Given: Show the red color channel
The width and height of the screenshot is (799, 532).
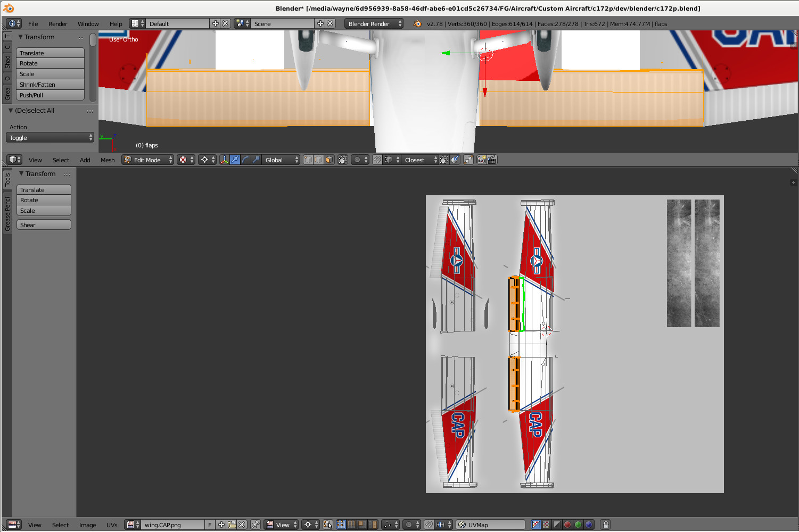Looking at the screenshot, I should [567, 525].
